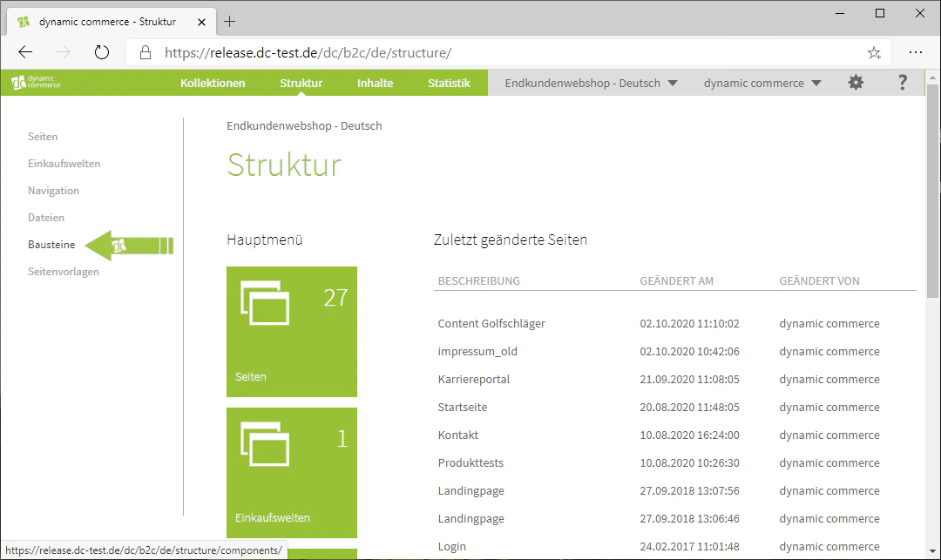Sort by GEÄNDERT VON column header
This screenshot has width=941, height=560.
coord(819,280)
